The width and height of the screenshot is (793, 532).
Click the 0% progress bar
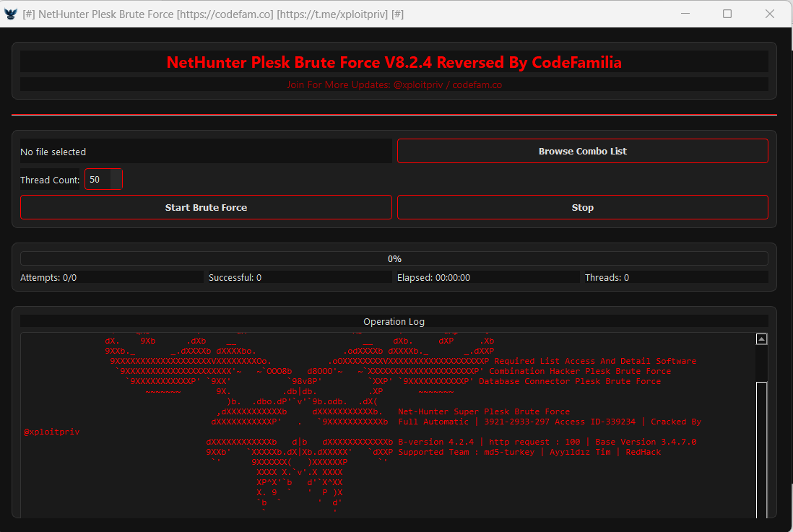pos(394,258)
